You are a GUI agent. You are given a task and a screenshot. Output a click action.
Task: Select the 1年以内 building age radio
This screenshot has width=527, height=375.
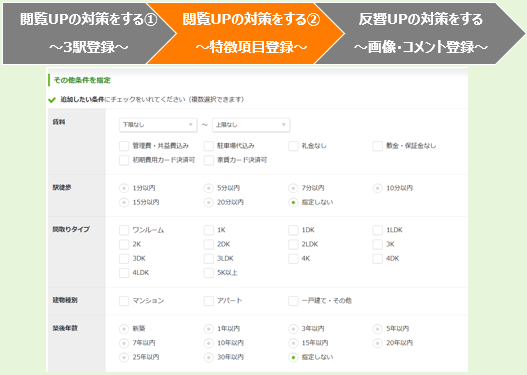209,329
